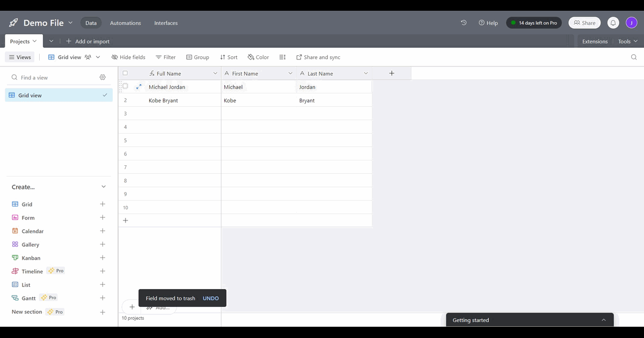The width and height of the screenshot is (644, 338).
Task: Click the search magnifier icon
Action: click(x=634, y=57)
